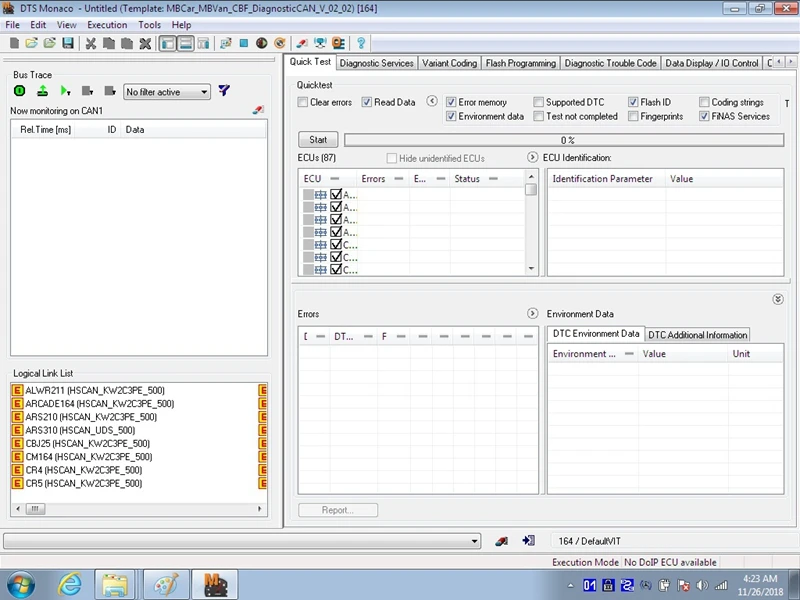Open the Execution menu
Viewport: 800px width, 600px height.
(x=107, y=25)
